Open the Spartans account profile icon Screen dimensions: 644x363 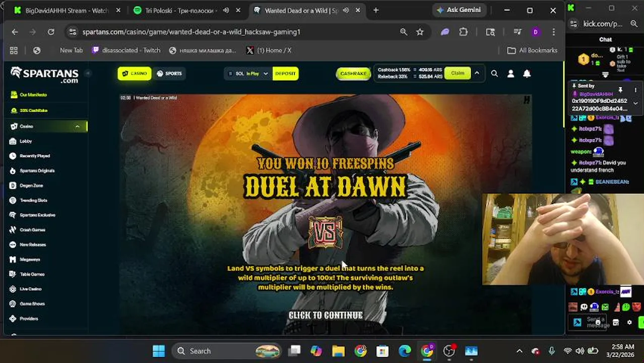pyautogui.click(x=510, y=74)
